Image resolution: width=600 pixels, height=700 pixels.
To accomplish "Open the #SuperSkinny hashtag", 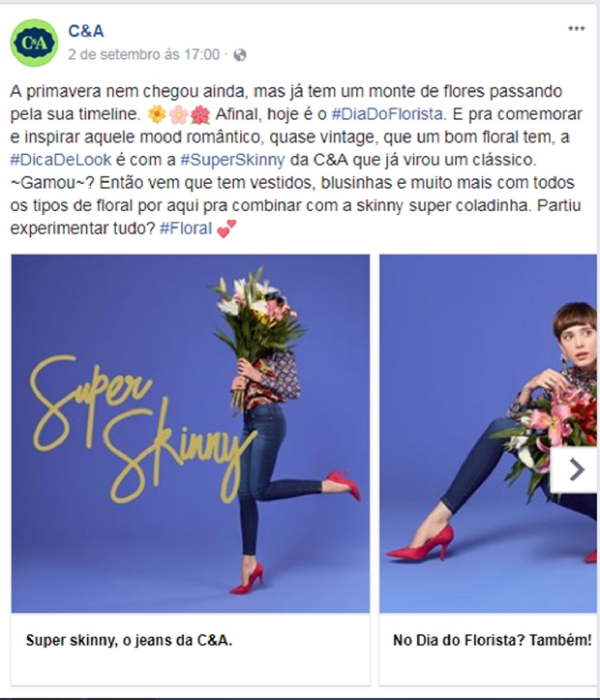I will [x=232, y=160].
